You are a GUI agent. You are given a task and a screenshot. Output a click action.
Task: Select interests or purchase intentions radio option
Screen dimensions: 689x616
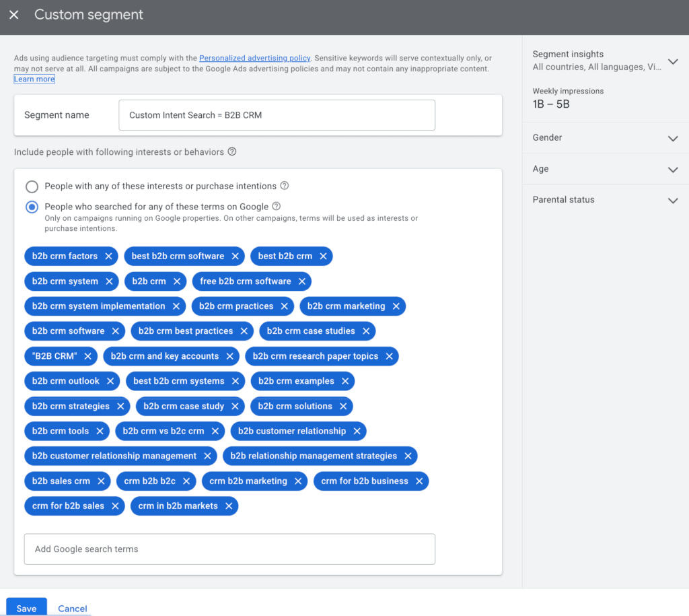tap(32, 186)
